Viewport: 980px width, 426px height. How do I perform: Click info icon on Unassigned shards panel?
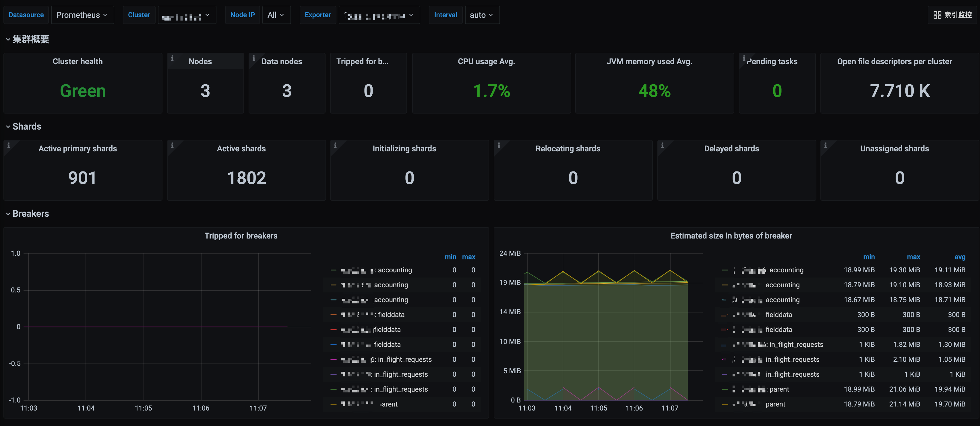coord(825,145)
